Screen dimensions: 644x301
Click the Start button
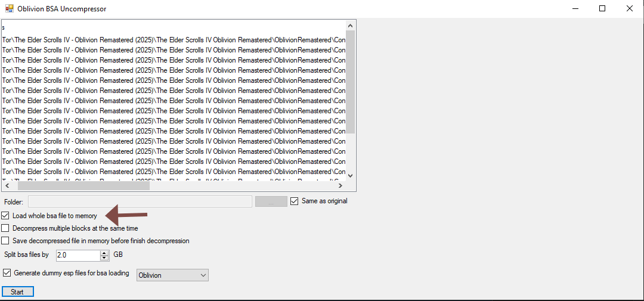17,292
